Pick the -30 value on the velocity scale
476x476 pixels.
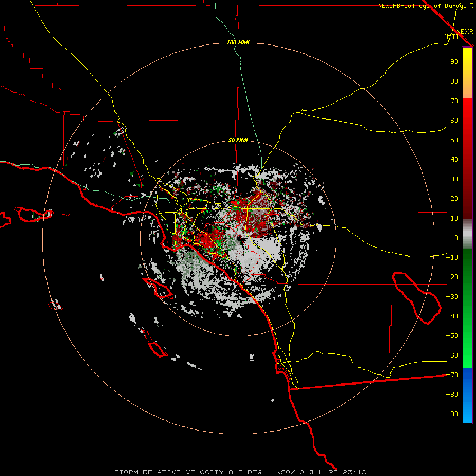452,297
